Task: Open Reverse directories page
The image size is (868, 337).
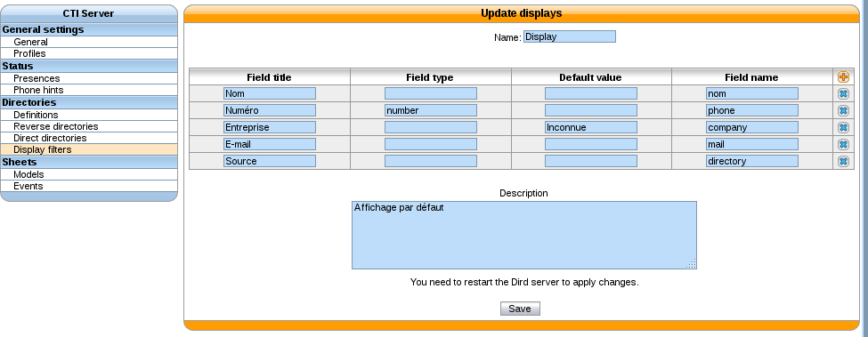Action: [55, 126]
